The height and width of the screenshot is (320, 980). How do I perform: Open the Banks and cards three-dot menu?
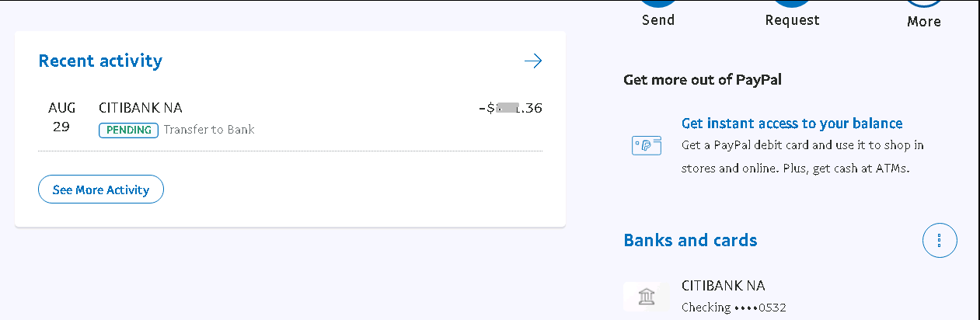(x=939, y=241)
